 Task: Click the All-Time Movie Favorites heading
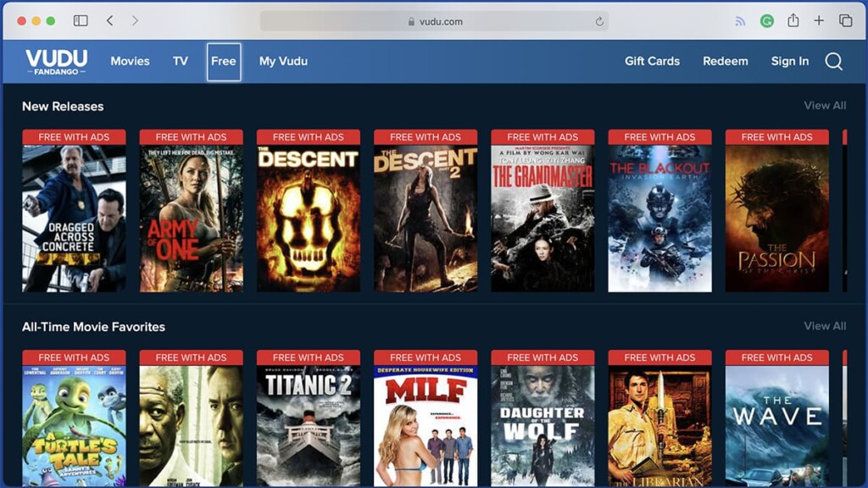[93, 327]
